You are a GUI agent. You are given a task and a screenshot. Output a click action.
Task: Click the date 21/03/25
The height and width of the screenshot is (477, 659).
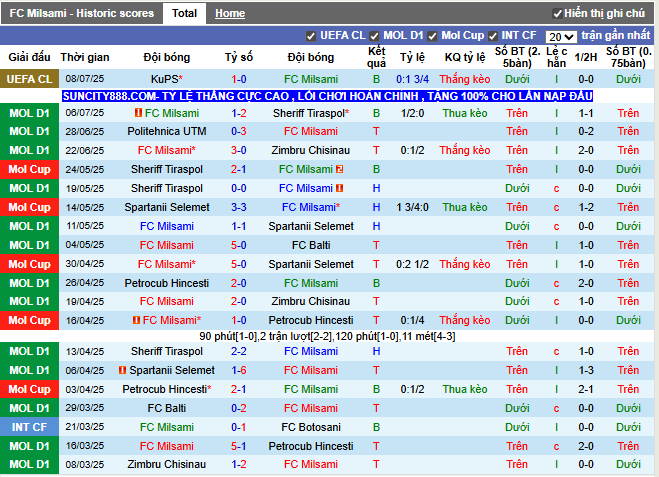click(x=84, y=427)
